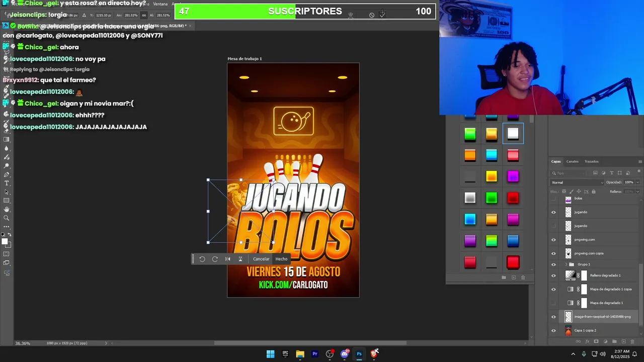This screenshot has width=644, height=362.
Task: Click Cancelar in the transform bar
Action: click(x=261, y=259)
